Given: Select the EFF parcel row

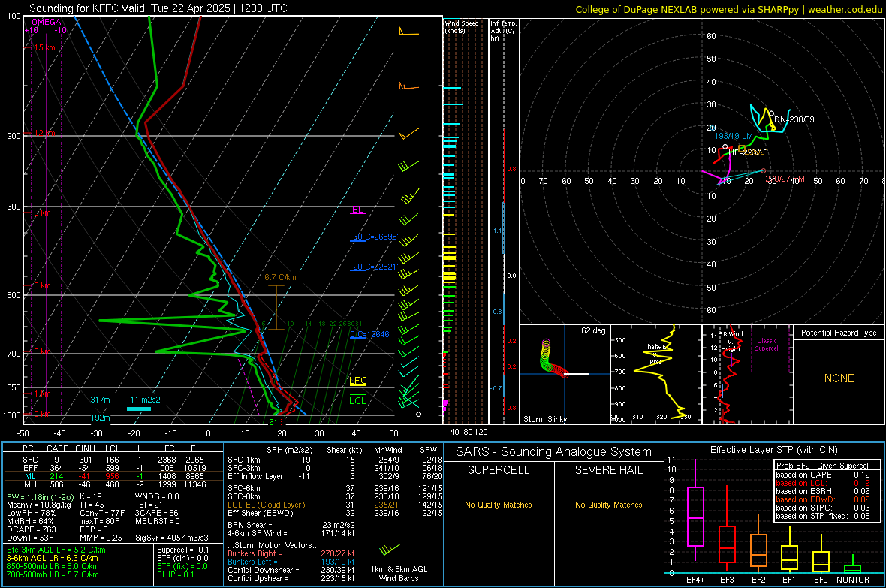Looking at the screenshot, I should point(113,468).
